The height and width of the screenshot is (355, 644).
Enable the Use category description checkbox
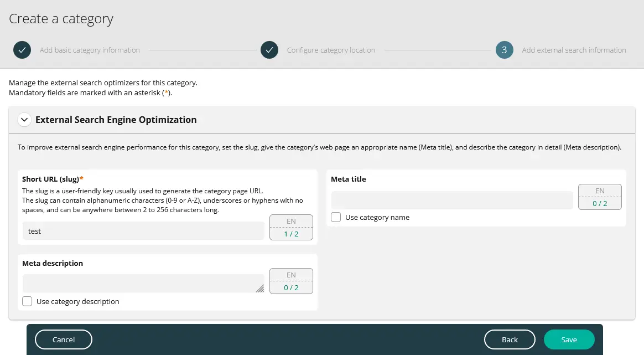tap(27, 301)
